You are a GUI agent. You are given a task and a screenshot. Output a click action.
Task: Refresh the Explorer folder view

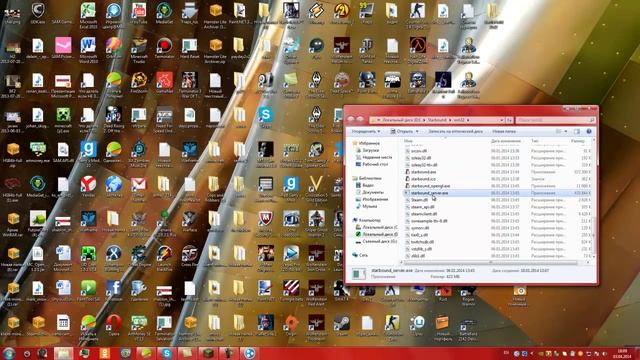[509, 120]
